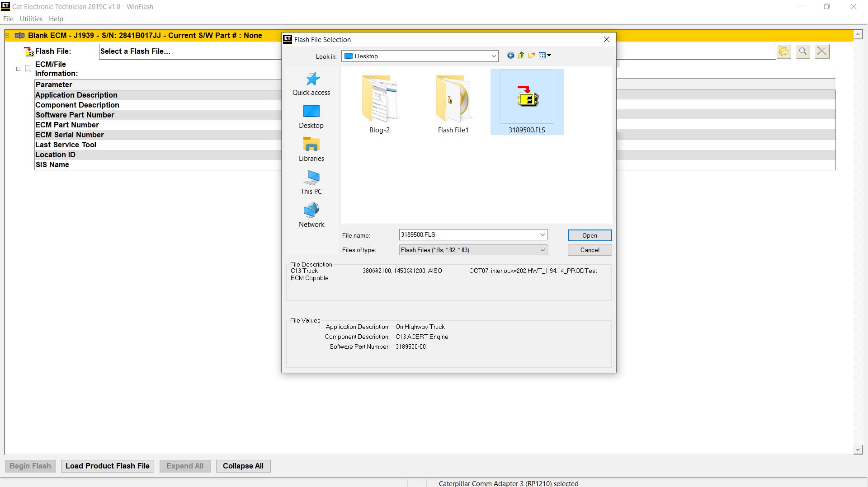This screenshot has width=868, height=487.
Task: Click Open to load 3189500.FLS
Action: tap(589, 235)
